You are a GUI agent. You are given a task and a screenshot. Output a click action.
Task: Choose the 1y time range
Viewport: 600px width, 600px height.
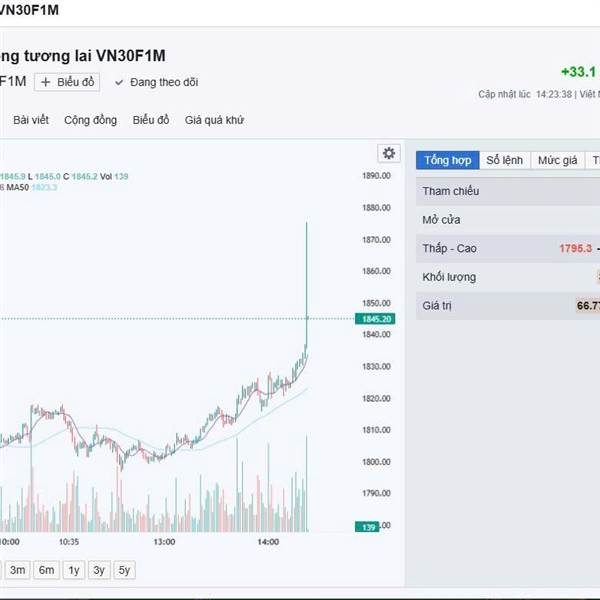point(73,570)
